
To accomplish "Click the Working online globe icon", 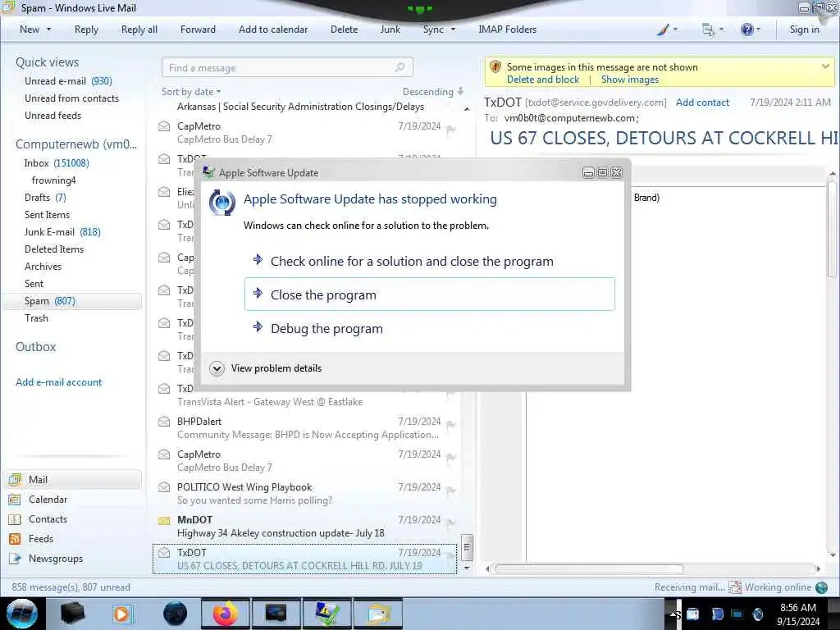I will tap(822, 587).
